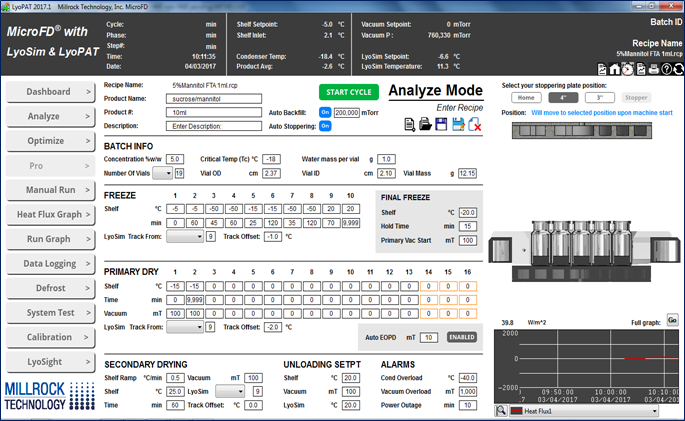Save recipe with the dark blue floppy icon
Screen dimensions: 685x421
click(x=441, y=124)
